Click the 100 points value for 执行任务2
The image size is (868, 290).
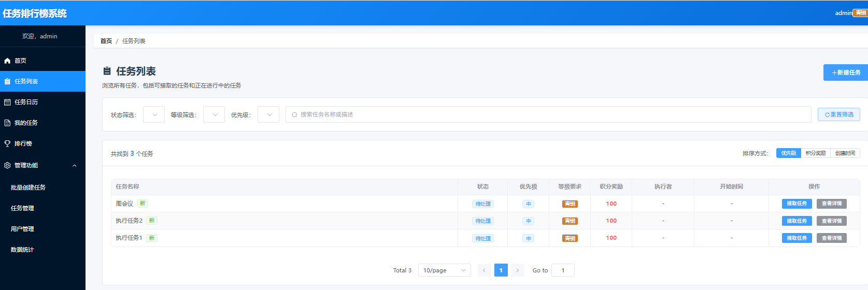coord(611,221)
